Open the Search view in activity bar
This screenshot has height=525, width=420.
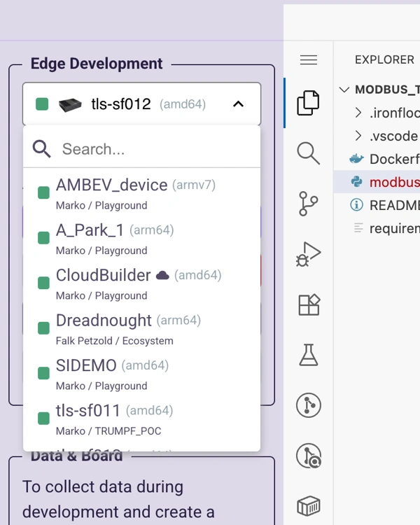(308, 153)
